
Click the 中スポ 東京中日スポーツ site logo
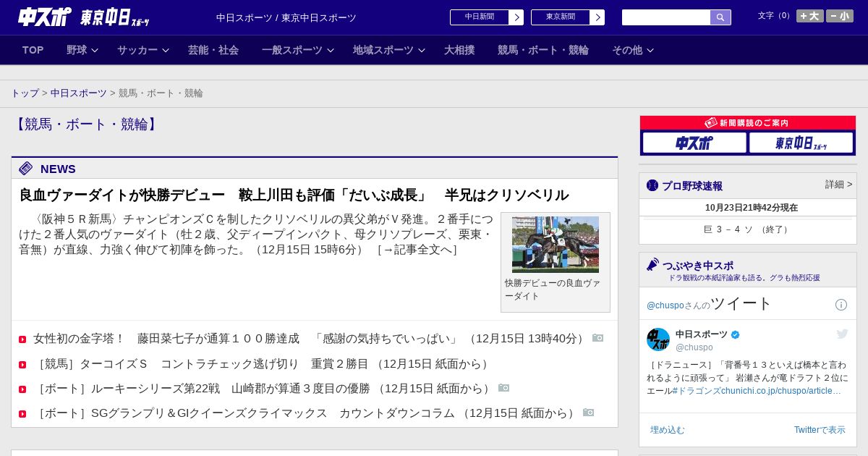84,17
